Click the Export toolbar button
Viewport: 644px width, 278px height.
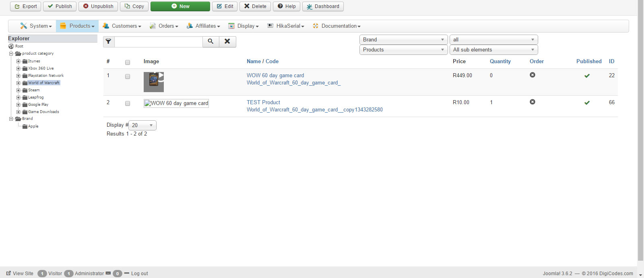click(25, 6)
